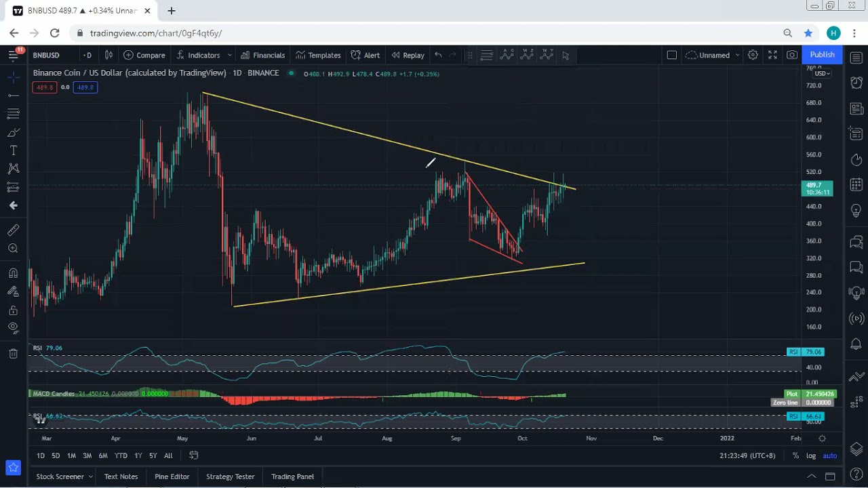Select the trend line drawing tool
This screenshot has height=488, width=868.
(x=13, y=96)
